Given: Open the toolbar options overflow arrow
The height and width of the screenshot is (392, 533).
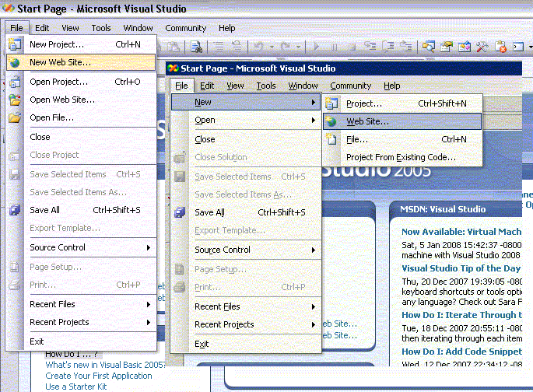Looking at the screenshot, I should pyautogui.click(x=531, y=47).
